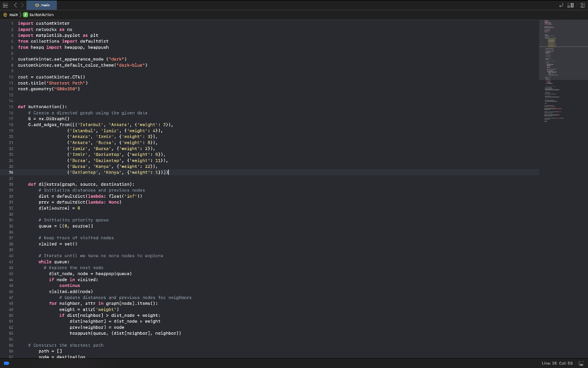The height and width of the screenshot is (368, 588).
Task: Open the buttonAction breadcrumb symbol list
Action: coord(41,14)
